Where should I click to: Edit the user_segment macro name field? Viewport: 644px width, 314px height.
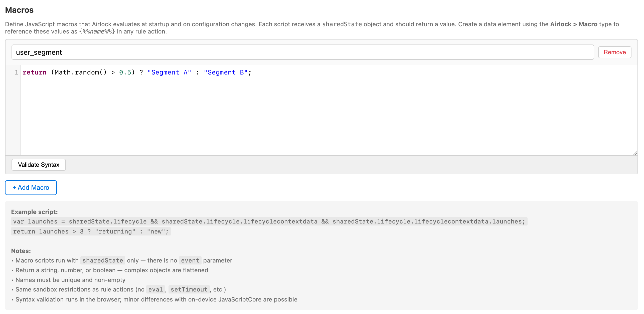[x=302, y=52]
